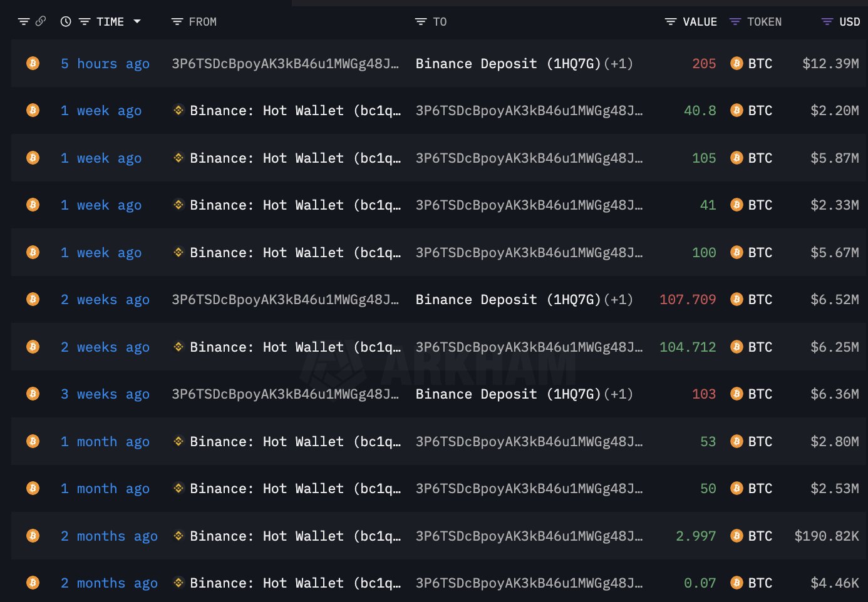The width and height of the screenshot is (868, 602).
Task: Open the 5 hours ago transaction link
Action: pyautogui.click(x=104, y=63)
